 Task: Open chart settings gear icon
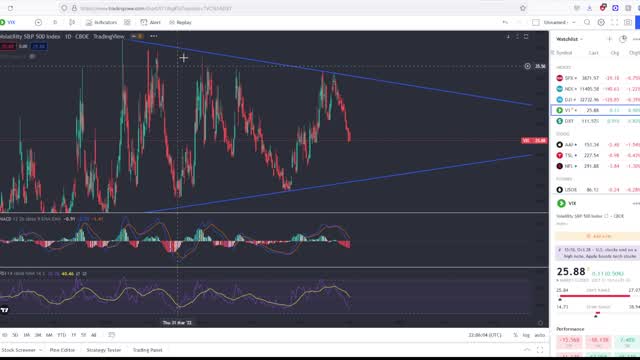coord(601,22)
